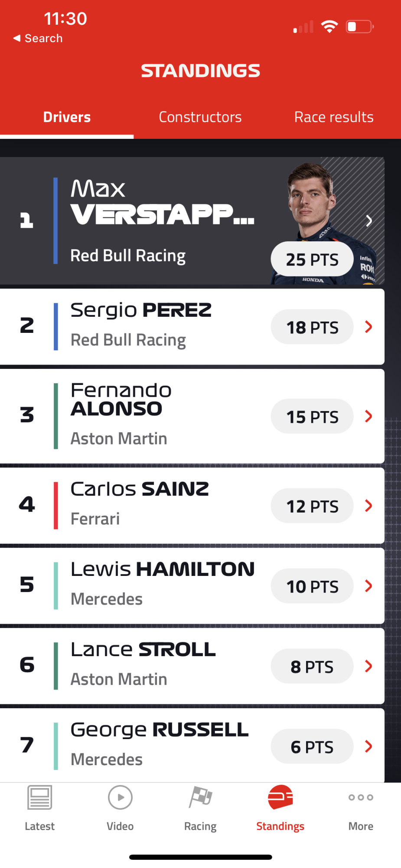401x868 pixels.
Task: Tap the battery status icon
Action: coord(360,27)
